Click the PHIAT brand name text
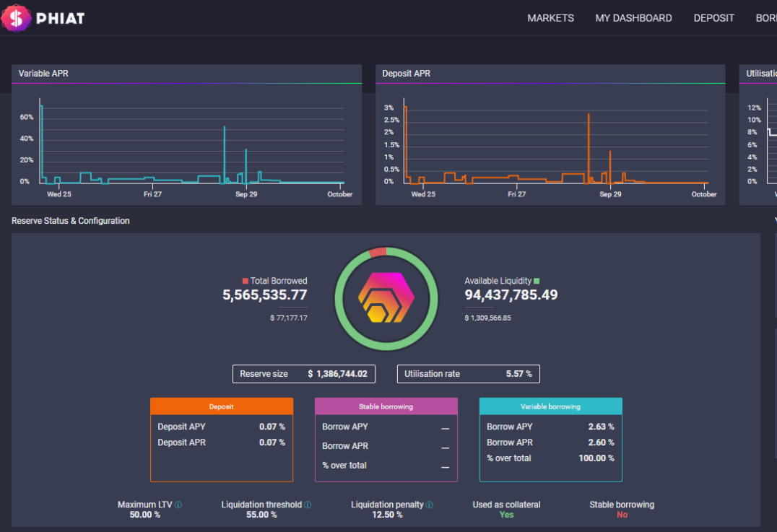Screen dimensions: 777x532 [61, 18]
